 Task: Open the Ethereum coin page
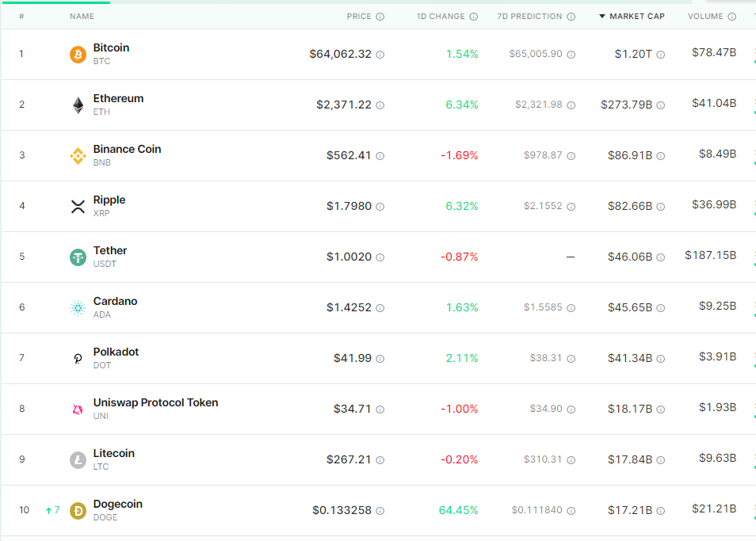[118, 98]
